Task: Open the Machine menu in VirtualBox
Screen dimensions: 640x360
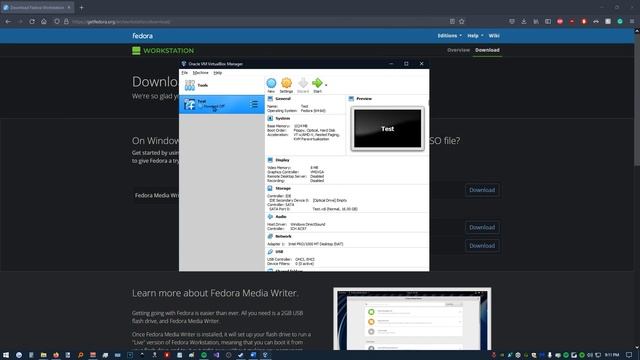Action: click(200, 73)
